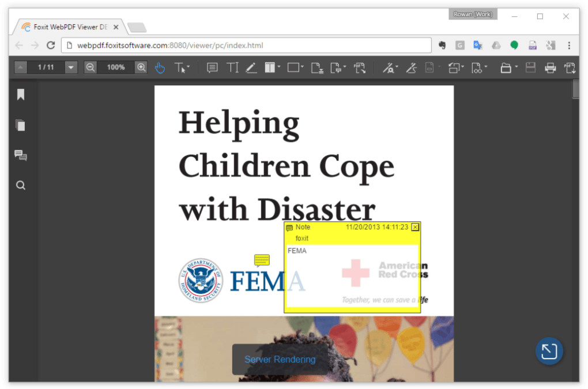Click the rotate page view icon
The width and height of the screenshot is (588, 389).
coord(454,68)
